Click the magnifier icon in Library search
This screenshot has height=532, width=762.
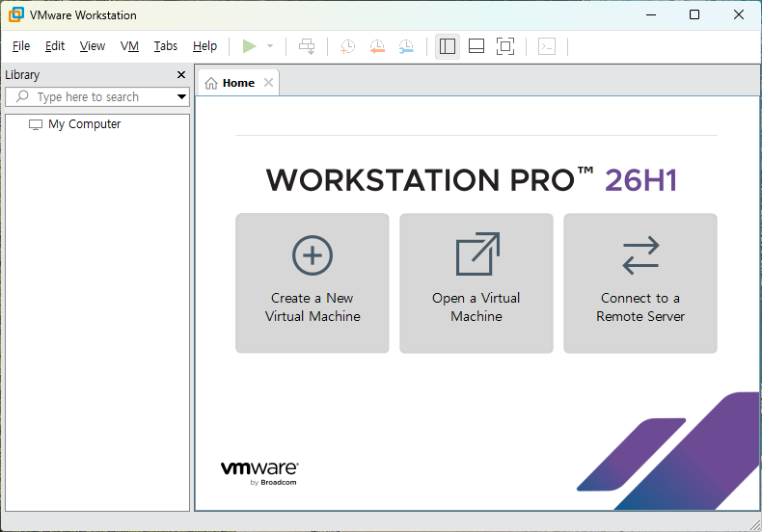[22, 96]
